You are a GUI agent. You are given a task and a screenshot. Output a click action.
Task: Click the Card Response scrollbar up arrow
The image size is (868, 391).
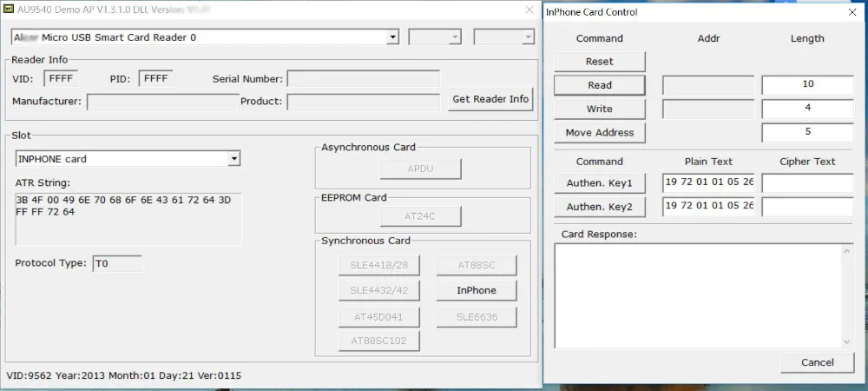click(x=846, y=251)
